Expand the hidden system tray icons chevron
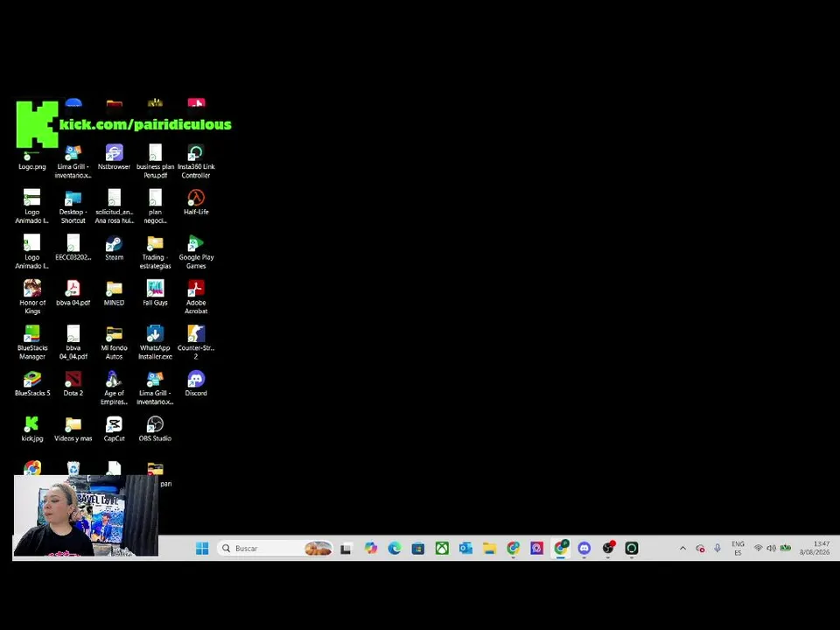The width and height of the screenshot is (840, 630). click(x=682, y=548)
